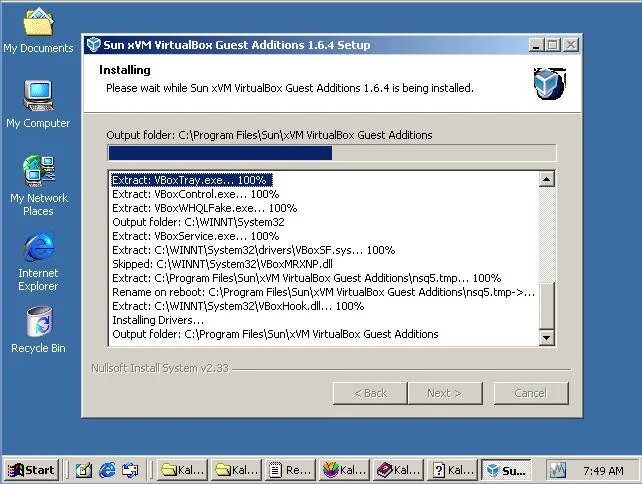Switch to Kal... colorful burst taskbar button
Image resolution: width=642 pixels, height=484 pixels.
click(x=344, y=470)
